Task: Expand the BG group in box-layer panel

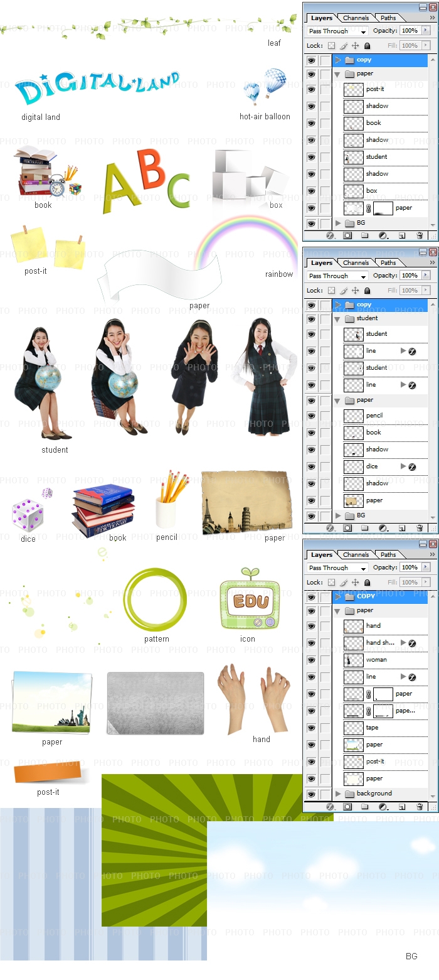Action: pyautogui.click(x=338, y=223)
